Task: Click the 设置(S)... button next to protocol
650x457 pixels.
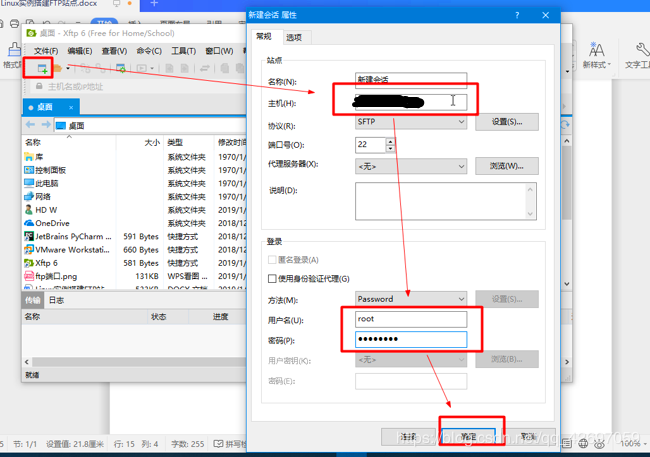Action: 507,122
